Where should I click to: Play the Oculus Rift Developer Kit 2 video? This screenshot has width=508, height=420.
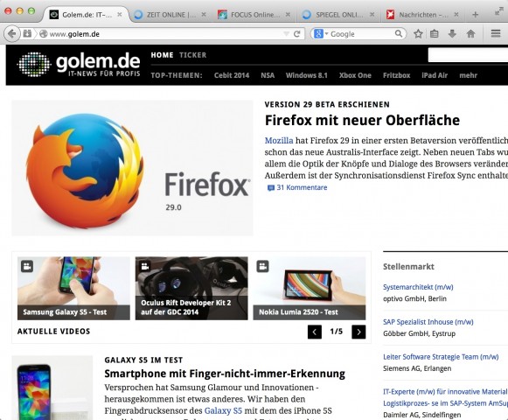coord(191,289)
